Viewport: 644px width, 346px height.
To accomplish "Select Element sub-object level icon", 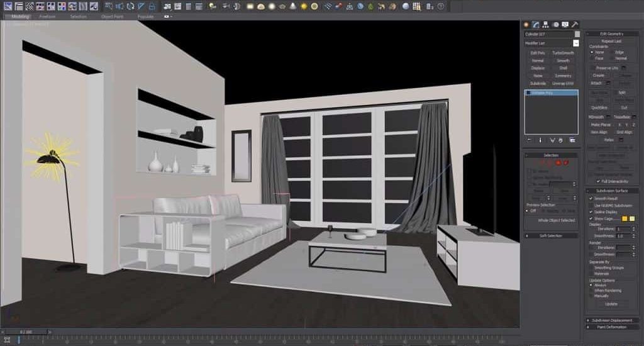I will point(566,162).
